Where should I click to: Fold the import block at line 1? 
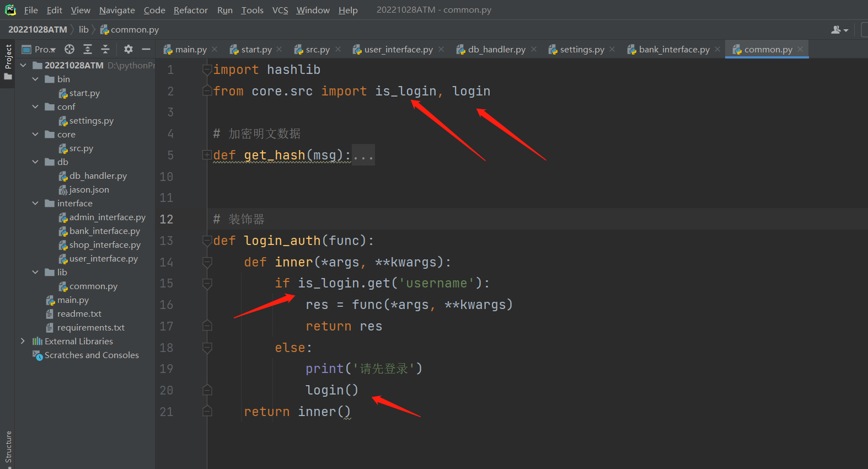pyautogui.click(x=207, y=70)
